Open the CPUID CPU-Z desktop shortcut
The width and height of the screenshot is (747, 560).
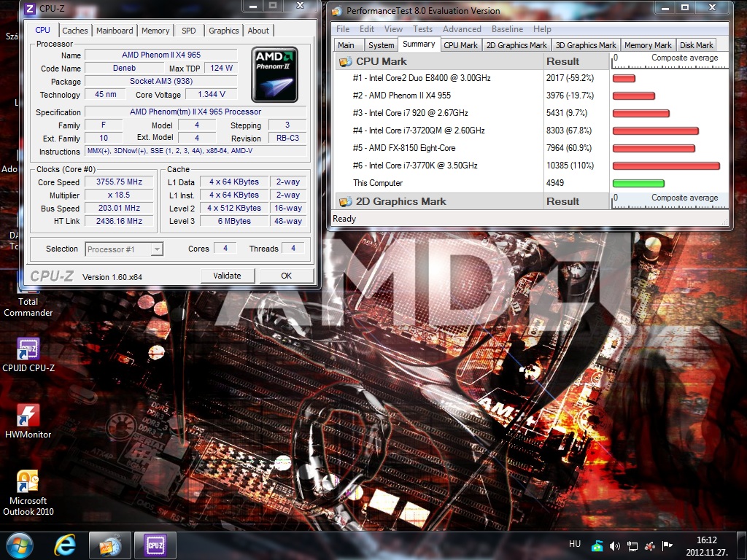click(x=28, y=355)
